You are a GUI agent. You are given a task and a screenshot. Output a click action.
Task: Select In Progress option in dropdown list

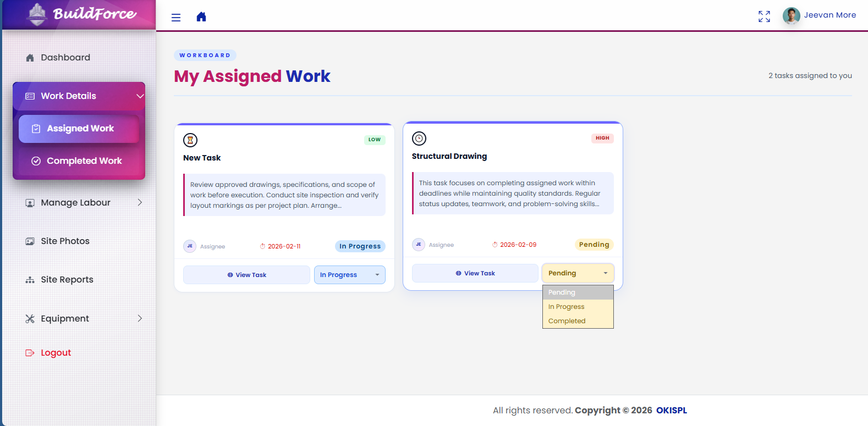point(578,307)
